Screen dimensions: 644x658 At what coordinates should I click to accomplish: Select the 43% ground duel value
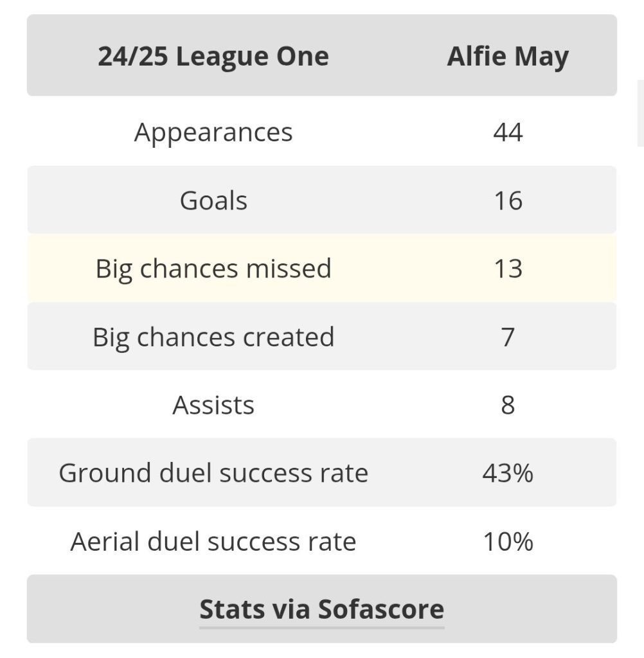pos(508,473)
